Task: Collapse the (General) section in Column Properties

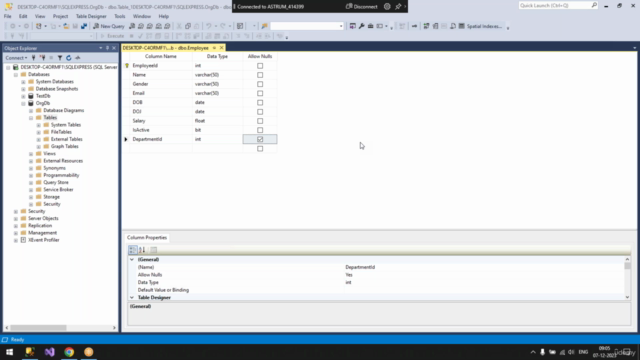Action: (132, 260)
